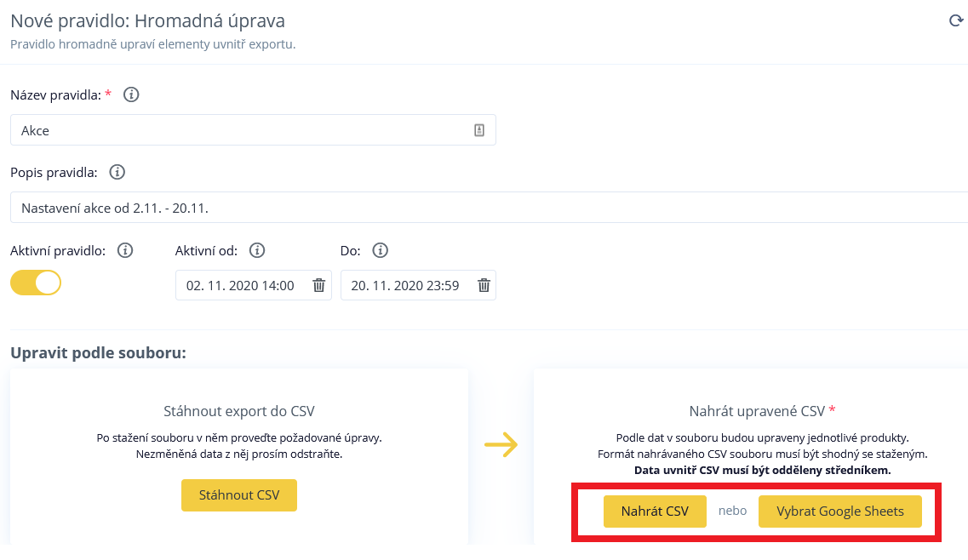Image resolution: width=968 pixels, height=560 pixels.
Task: Delete the Do date using trash icon
Action: [484, 285]
